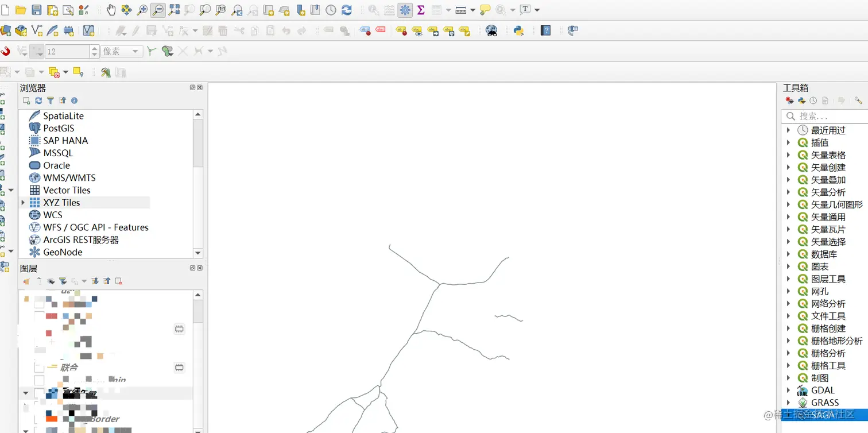
Task: Toggle the snapping magnet icon
Action: click(6, 51)
